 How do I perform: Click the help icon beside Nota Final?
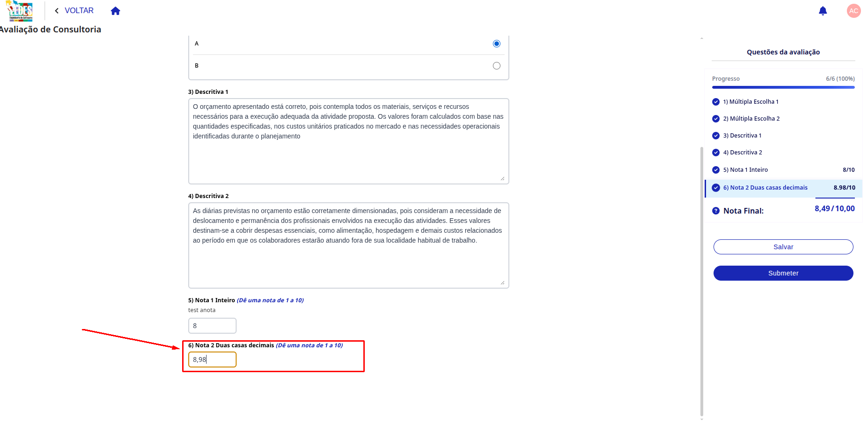716,211
